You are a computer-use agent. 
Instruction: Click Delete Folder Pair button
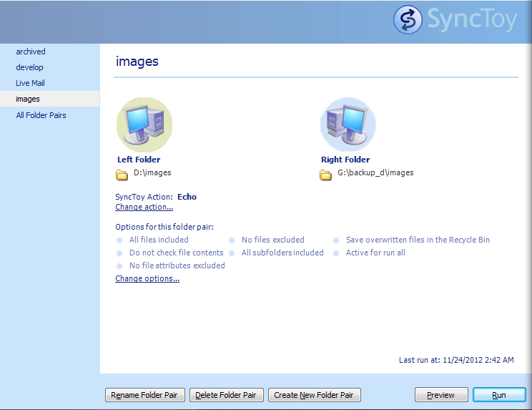coord(226,395)
